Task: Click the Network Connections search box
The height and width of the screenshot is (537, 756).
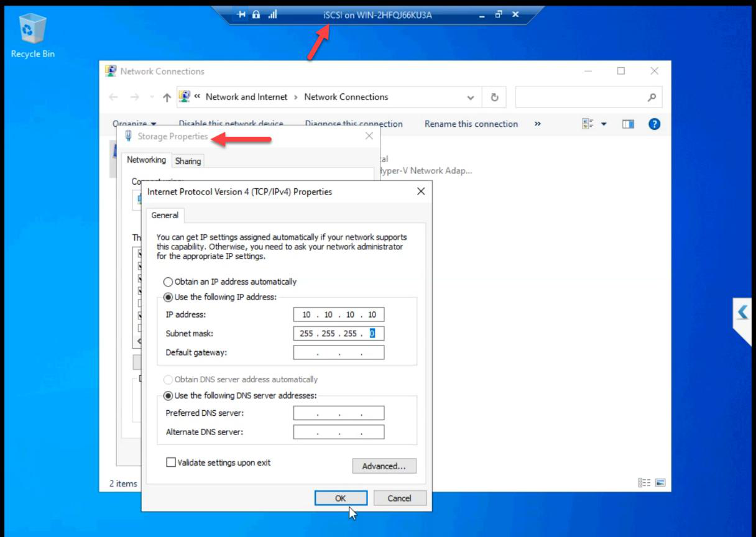Action: (589, 97)
